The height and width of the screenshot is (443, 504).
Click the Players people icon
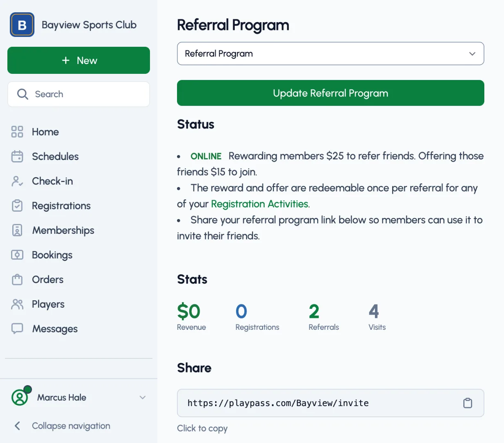[x=17, y=304]
